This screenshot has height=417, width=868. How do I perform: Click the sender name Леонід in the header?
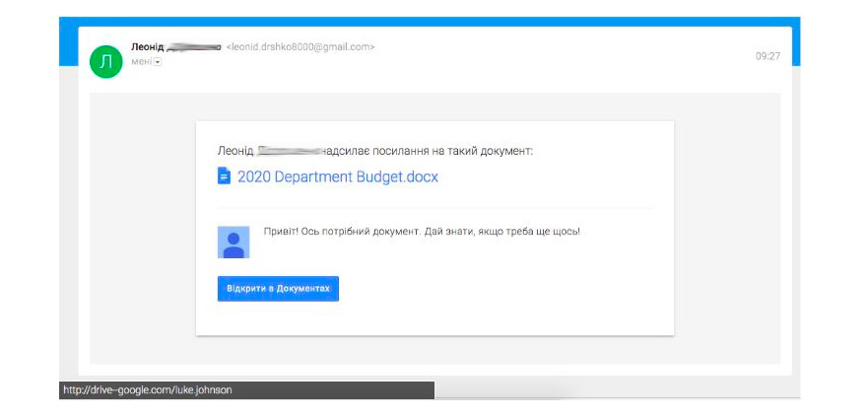coord(147,47)
